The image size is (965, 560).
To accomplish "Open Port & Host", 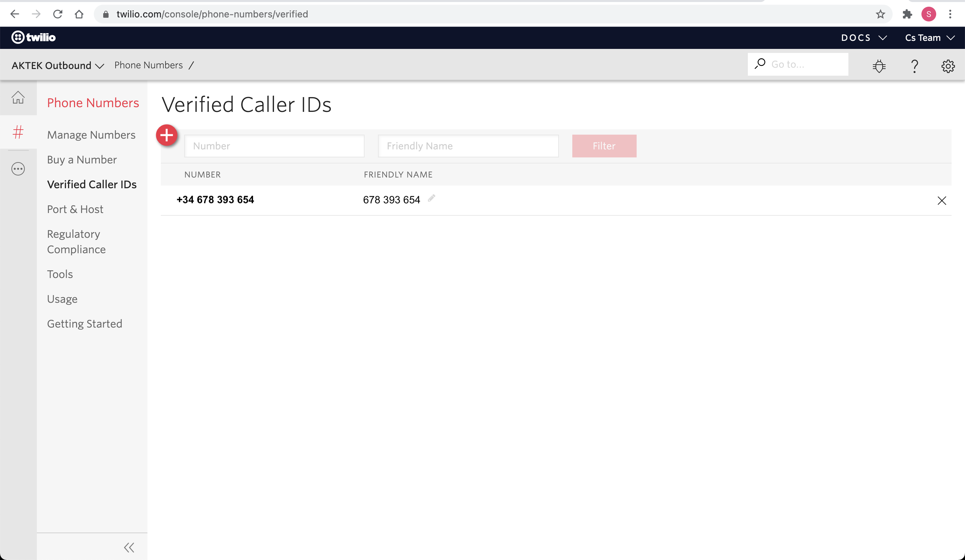I will [x=75, y=209].
